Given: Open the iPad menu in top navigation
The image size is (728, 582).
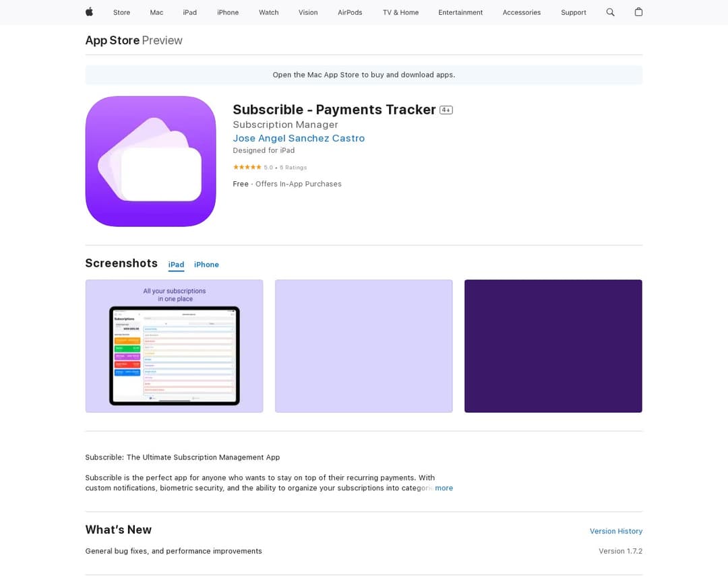Looking at the screenshot, I should (x=190, y=13).
